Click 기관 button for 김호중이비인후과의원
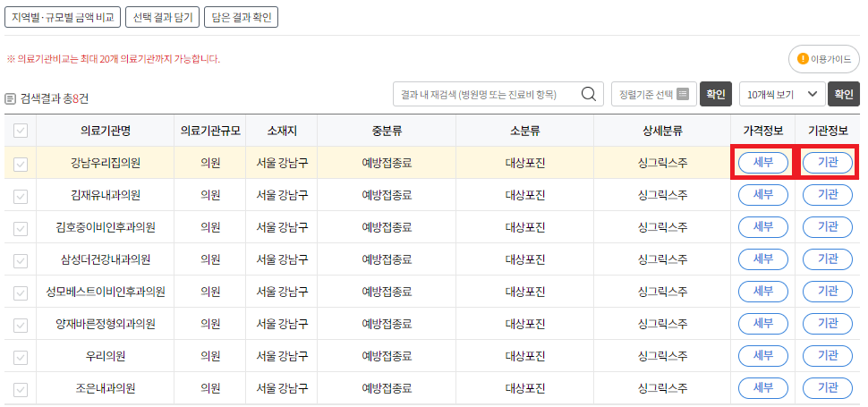The image size is (868, 407). [828, 227]
